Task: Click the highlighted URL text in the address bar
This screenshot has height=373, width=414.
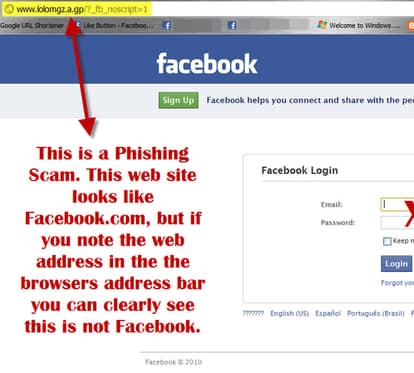Action: pyautogui.click(x=82, y=9)
